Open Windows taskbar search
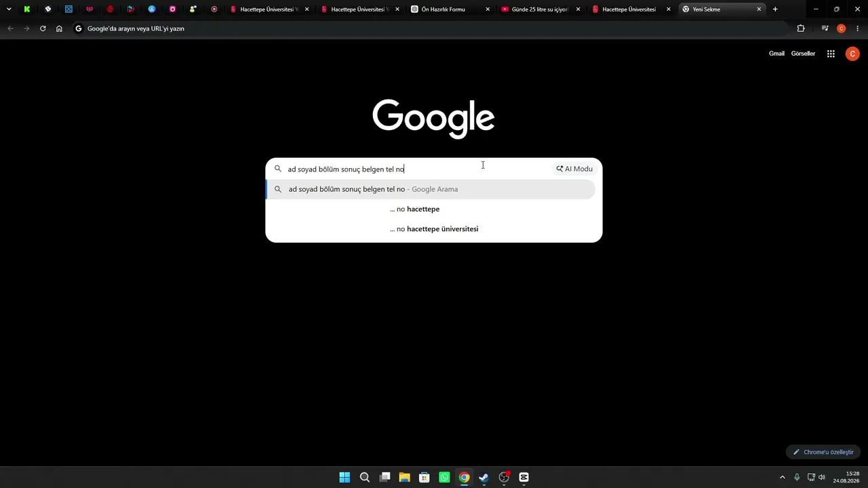Viewport: 868px width, 488px height. (365, 477)
